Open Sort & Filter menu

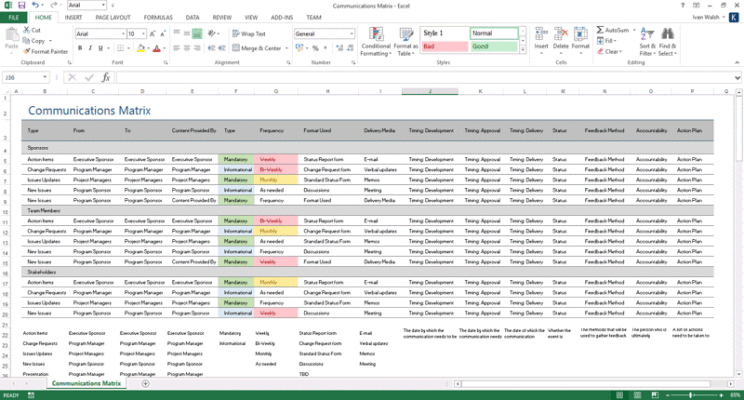[647, 42]
